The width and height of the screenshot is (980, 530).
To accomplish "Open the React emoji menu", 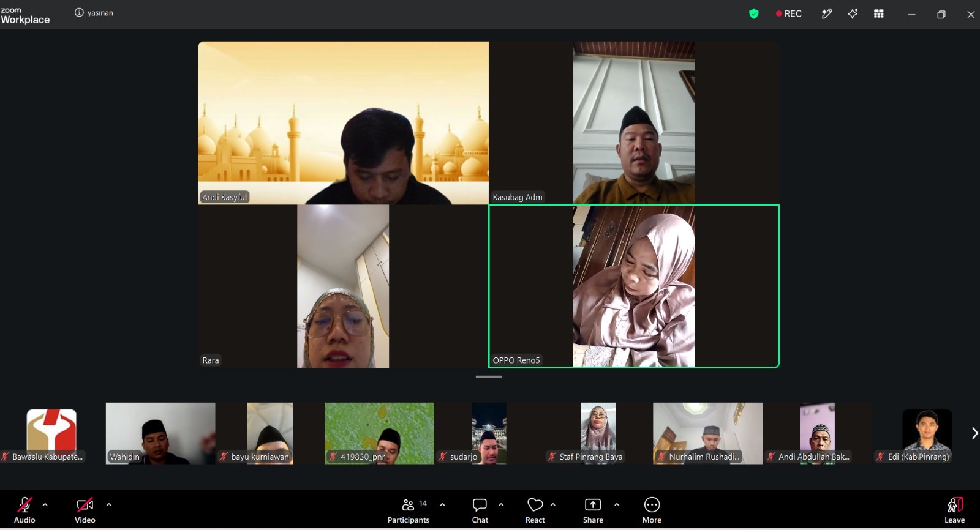I will [x=535, y=511].
